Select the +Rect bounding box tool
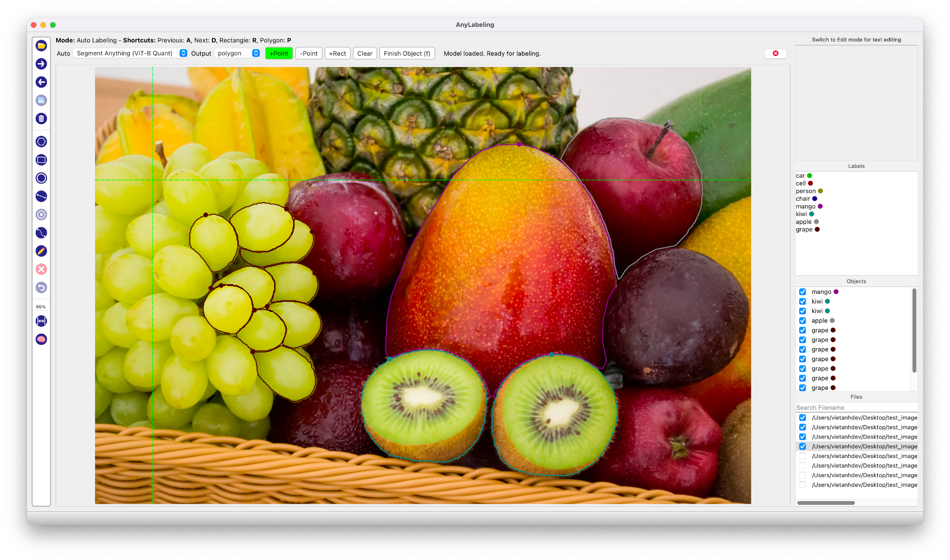950x560 pixels. [337, 53]
